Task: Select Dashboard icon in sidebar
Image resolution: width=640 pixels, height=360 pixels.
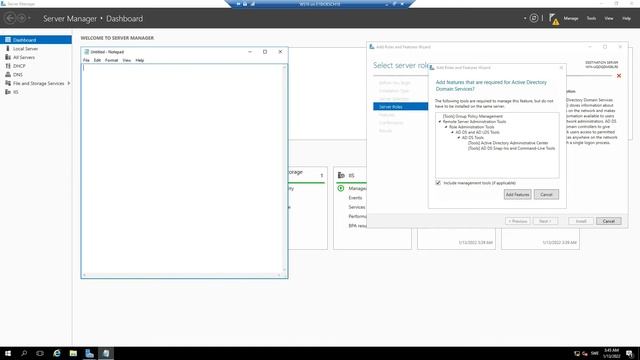Action: pos(8,40)
